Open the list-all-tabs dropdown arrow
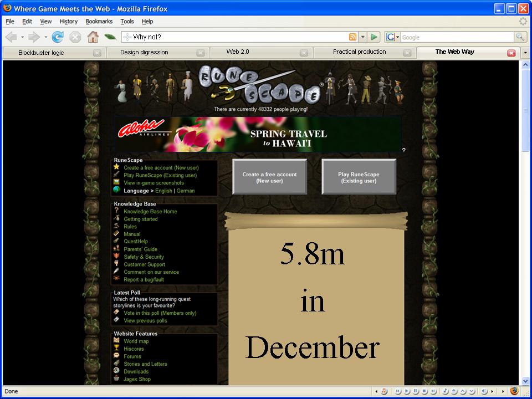The image size is (532, 399). [525, 53]
